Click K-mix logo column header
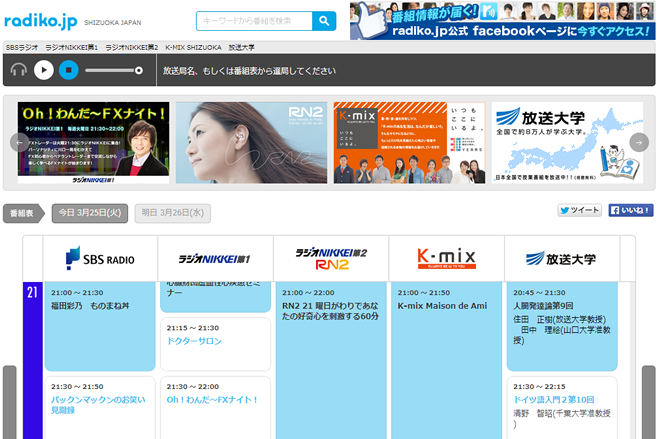Screen dimensions: 659x439 click(x=447, y=259)
